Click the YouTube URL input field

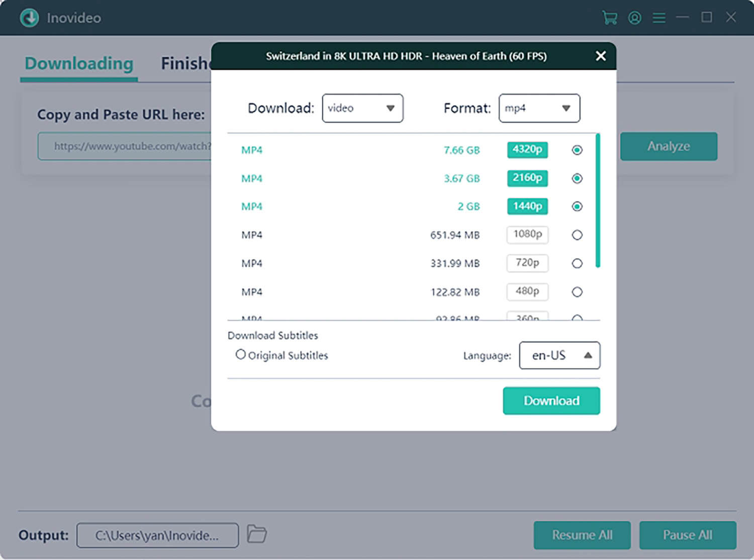(125, 146)
